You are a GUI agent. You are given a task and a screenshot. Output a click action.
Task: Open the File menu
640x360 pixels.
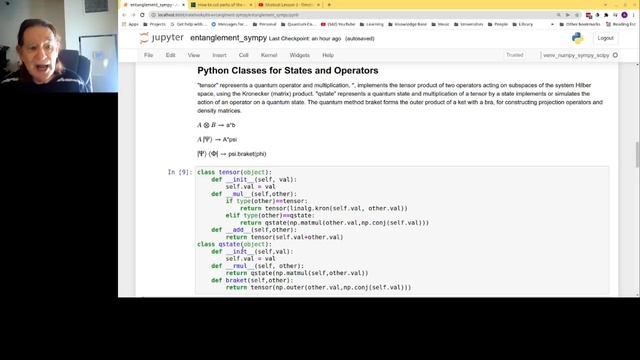[149, 55]
